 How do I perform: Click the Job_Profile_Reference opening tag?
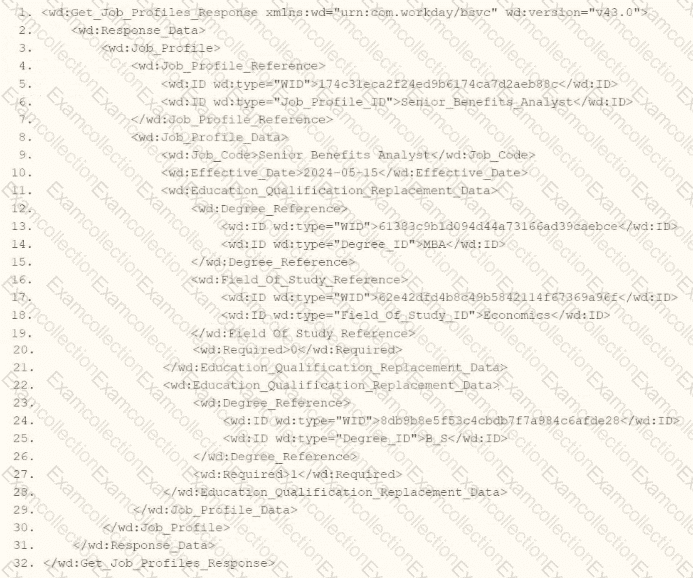click(228, 66)
